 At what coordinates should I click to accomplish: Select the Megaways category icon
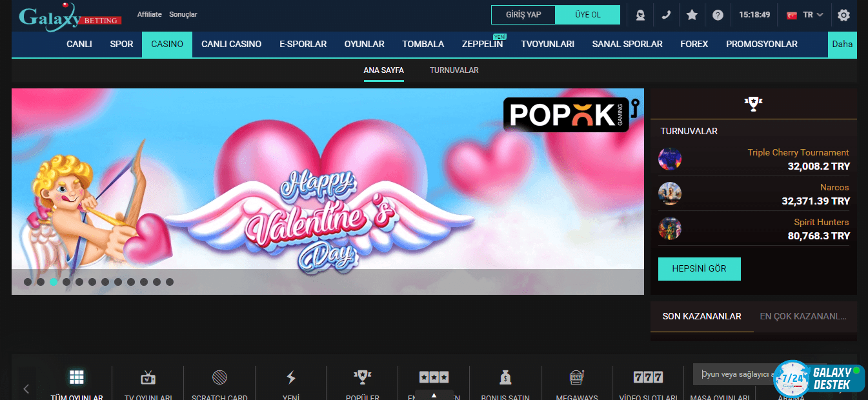(x=576, y=378)
